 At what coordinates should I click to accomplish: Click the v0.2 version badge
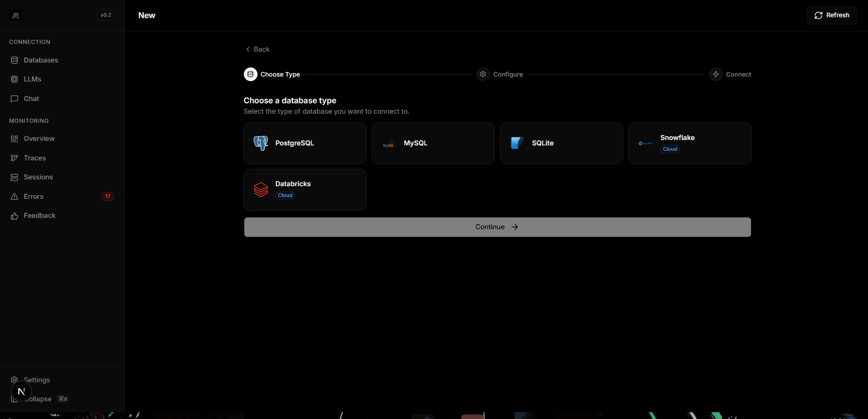(106, 15)
